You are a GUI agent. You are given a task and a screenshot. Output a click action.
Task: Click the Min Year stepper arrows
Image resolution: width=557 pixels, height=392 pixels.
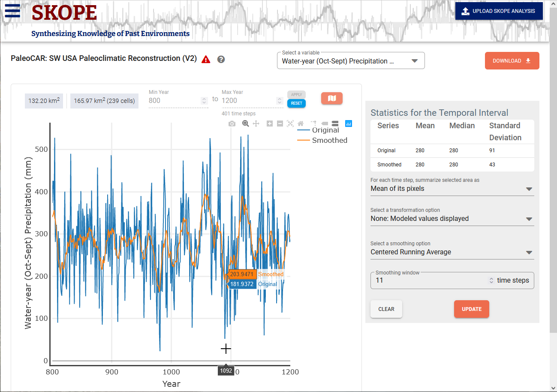pyautogui.click(x=205, y=101)
